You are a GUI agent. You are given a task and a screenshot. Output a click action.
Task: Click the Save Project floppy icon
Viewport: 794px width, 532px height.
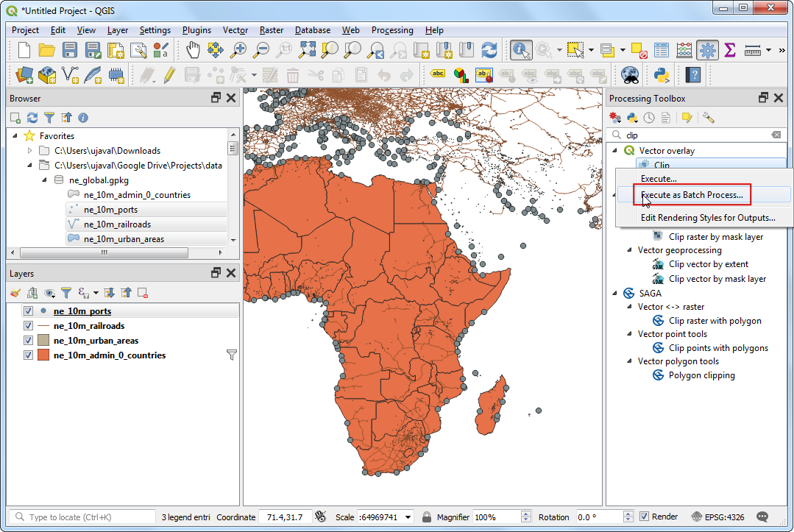(x=70, y=50)
